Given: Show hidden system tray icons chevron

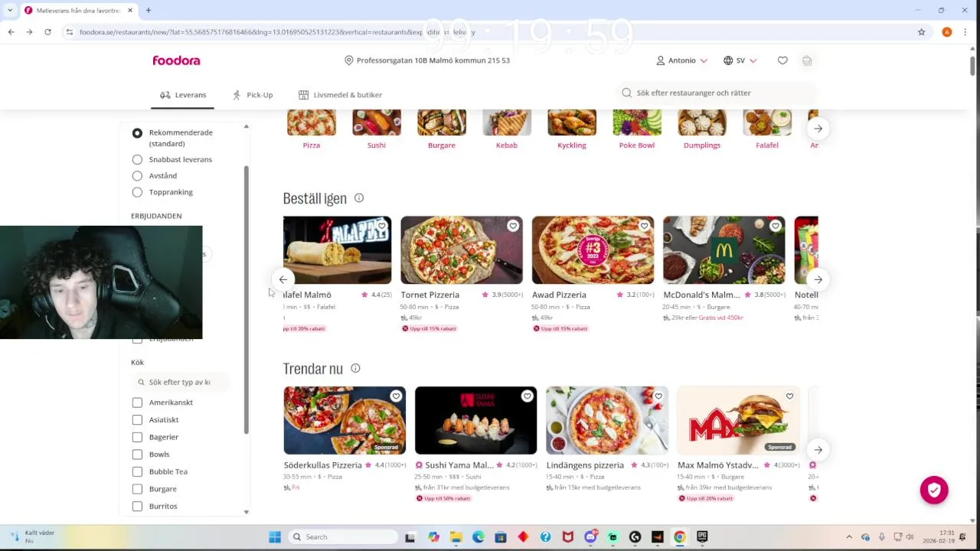Looking at the screenshot, I should tap(848, 536).
